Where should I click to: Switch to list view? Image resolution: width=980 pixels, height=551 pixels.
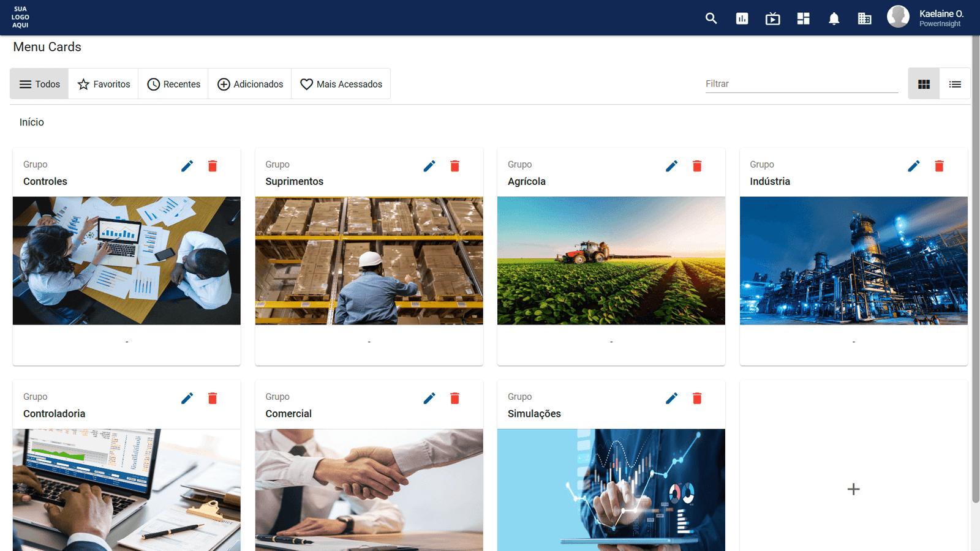(955, 84)
